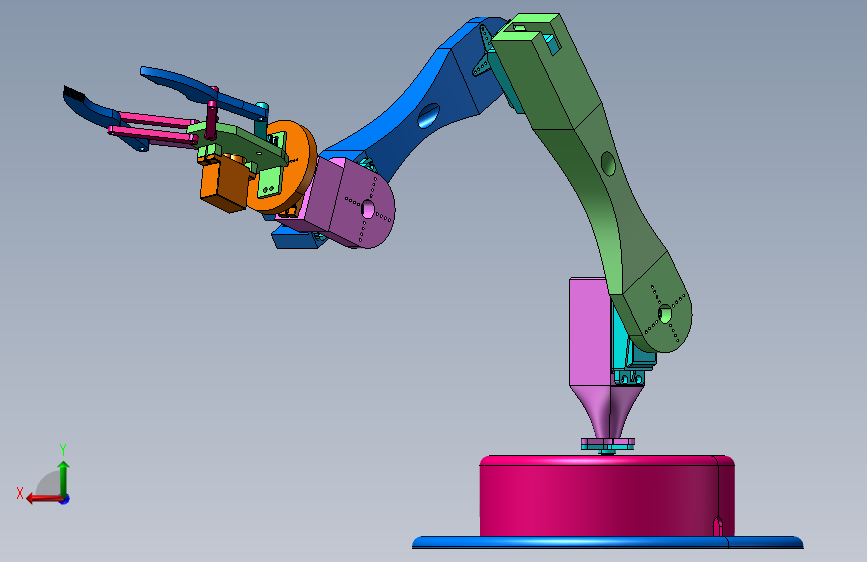Select the orange gripper servo box
This screenshot has width=867, height=562.
[x=223, y=183]
